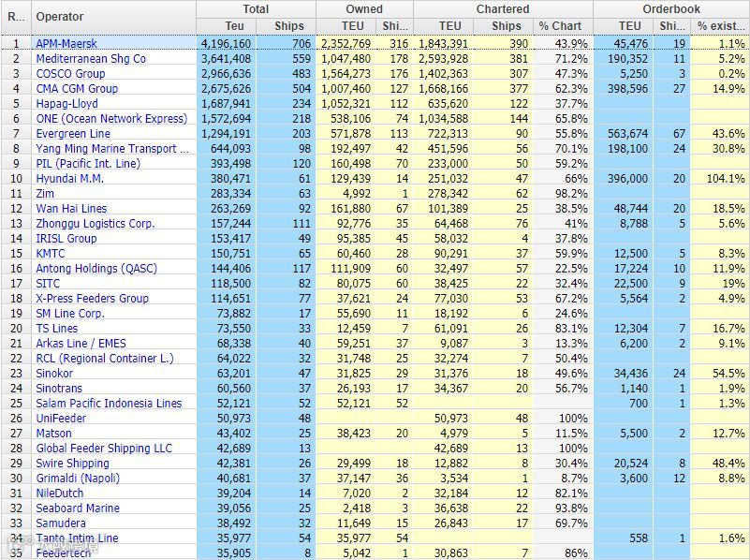Screen dimensions: 750x560
Task: Select COSCO chartered TEU 1,402,363
Action: [444, 74]
